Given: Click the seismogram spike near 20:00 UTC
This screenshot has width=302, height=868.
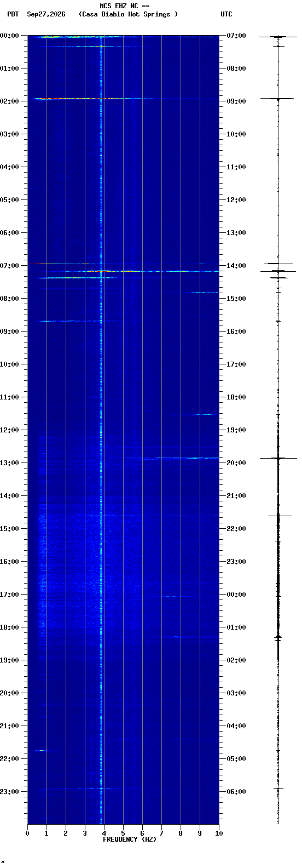Looking at the screenshot, I should [x=278, y=458].
